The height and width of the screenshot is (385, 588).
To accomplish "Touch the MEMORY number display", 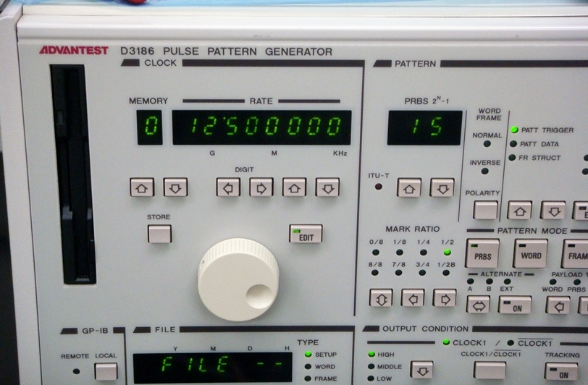I will (149, 127).
